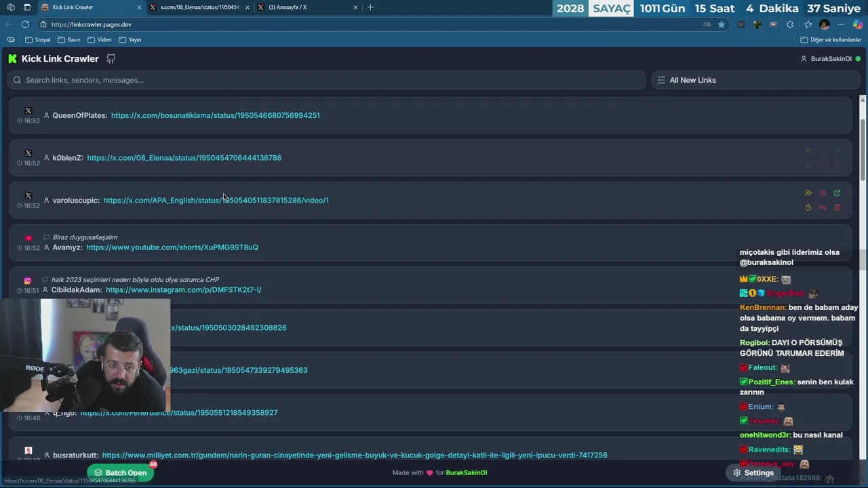Click the QueenOfPlates sender name
Image resolution: width=868 pixels, height=488 pixels.
[79, 115]
